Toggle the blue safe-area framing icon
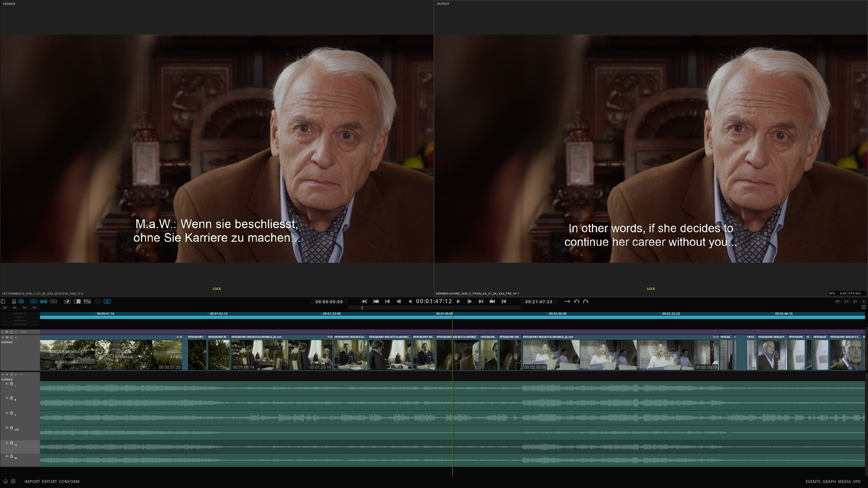Screen dimensions: 868x488 coord(107,301)
